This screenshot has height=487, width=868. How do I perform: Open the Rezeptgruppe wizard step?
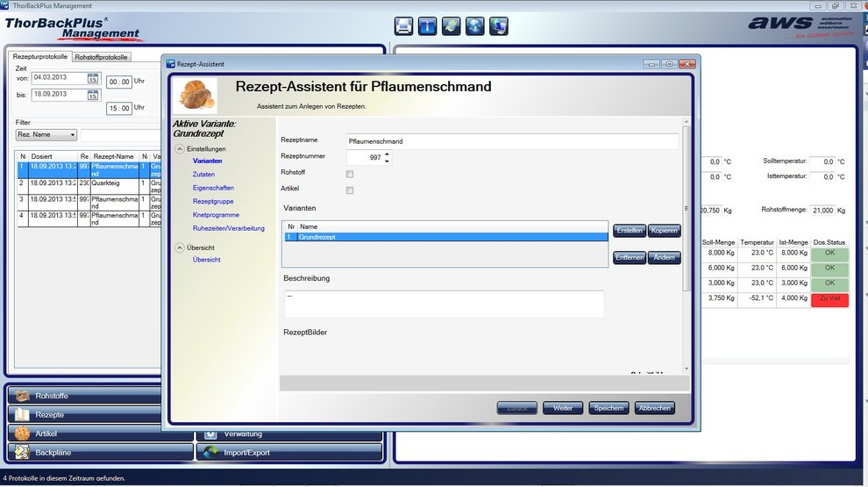click(213, 201)
